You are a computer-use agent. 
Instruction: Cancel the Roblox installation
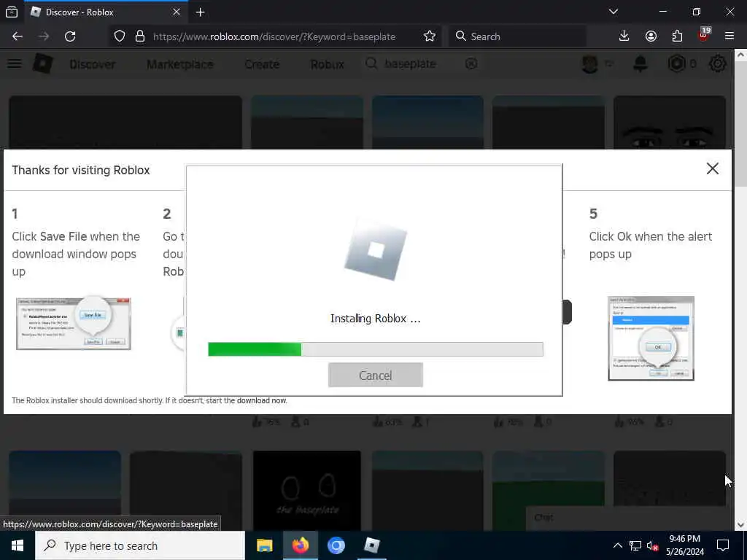pos(376,376)
